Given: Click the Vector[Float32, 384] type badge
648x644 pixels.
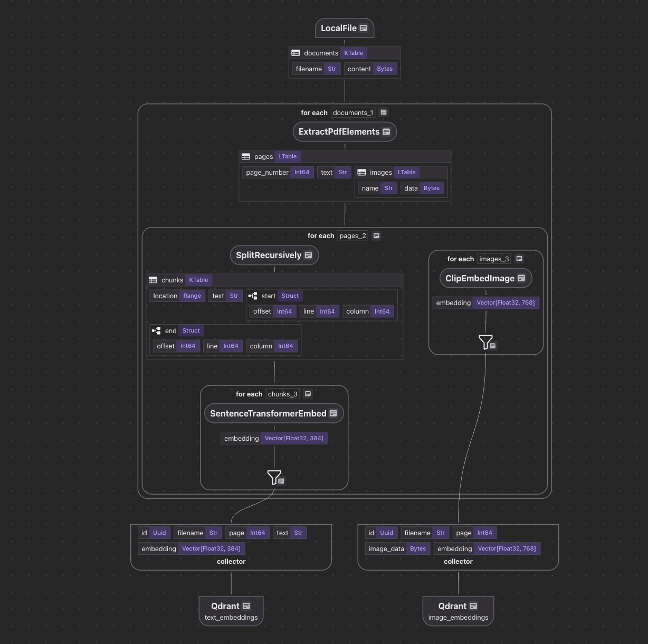Looking at the screenshot, I should [x=294, y=438].
